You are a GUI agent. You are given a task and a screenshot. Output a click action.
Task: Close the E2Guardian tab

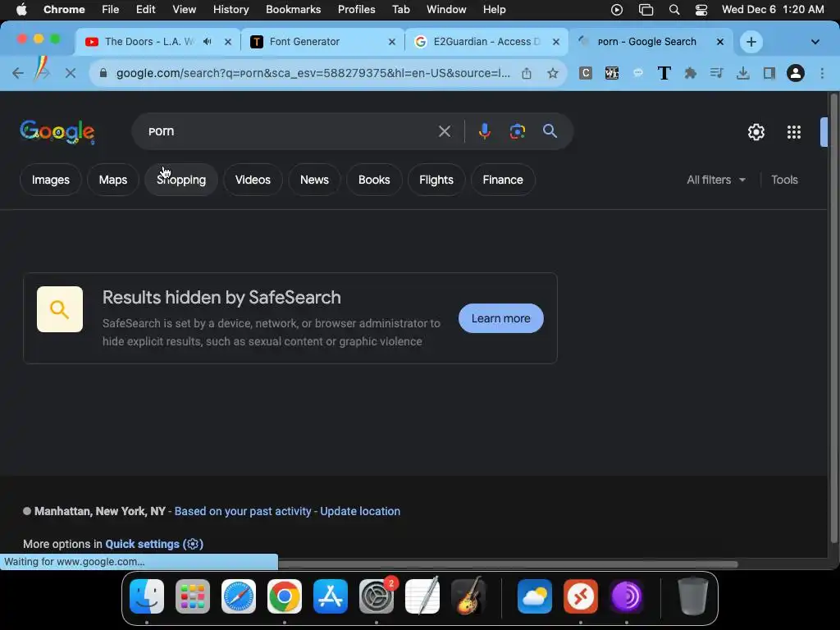pyautogui.click(x=556, y=42)
